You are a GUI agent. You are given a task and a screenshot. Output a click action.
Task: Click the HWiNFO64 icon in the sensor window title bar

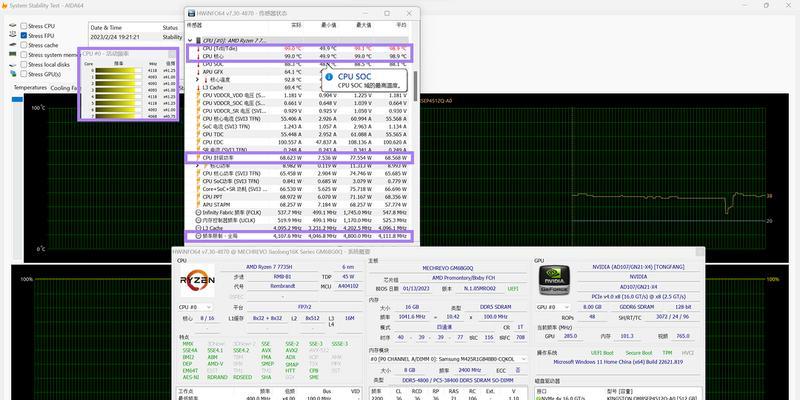[x=191, y=13]
